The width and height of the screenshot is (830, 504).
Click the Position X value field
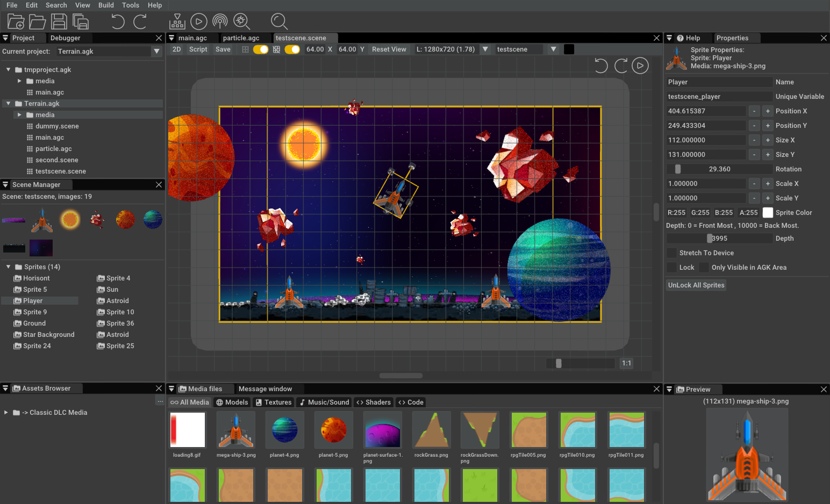[706, 111]
